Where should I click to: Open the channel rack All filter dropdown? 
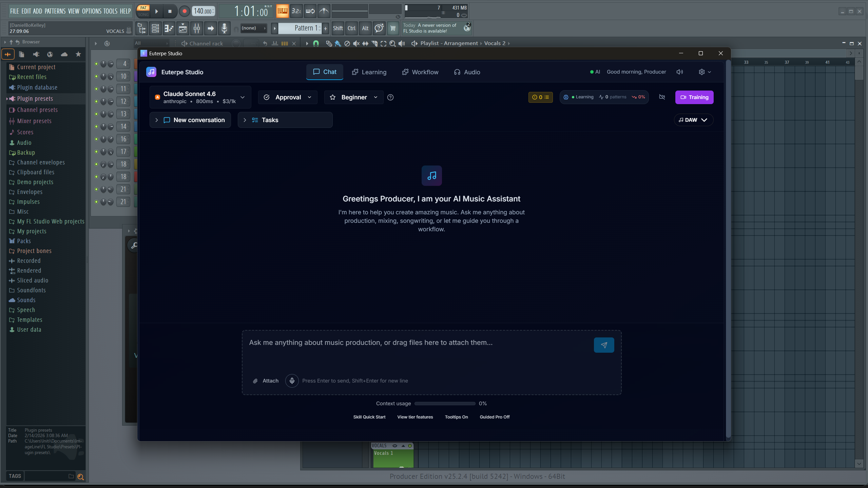[x=151, y=43]
